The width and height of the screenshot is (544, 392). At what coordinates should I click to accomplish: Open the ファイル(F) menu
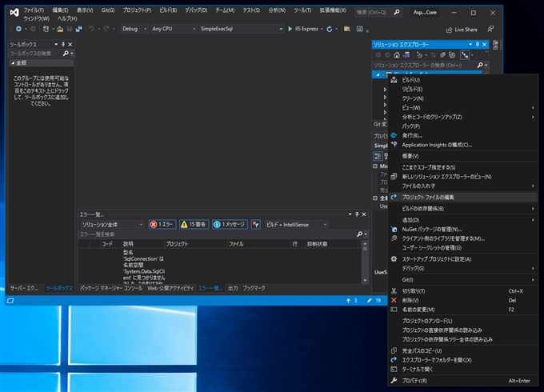click(34, 10)
